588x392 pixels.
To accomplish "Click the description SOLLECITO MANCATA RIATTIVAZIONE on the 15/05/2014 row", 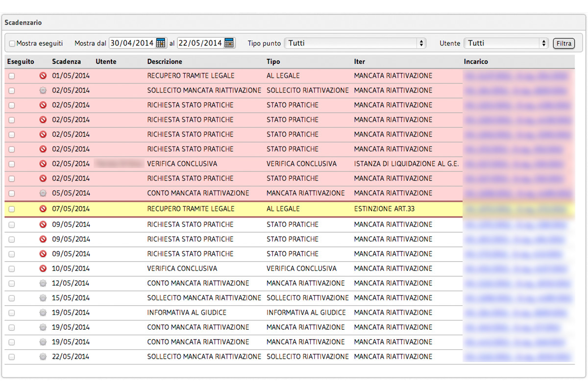I will tap(204, 298).
